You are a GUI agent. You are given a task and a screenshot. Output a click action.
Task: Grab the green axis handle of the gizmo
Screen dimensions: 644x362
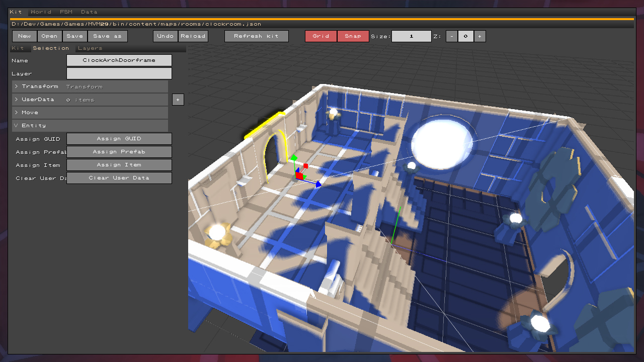294,158
